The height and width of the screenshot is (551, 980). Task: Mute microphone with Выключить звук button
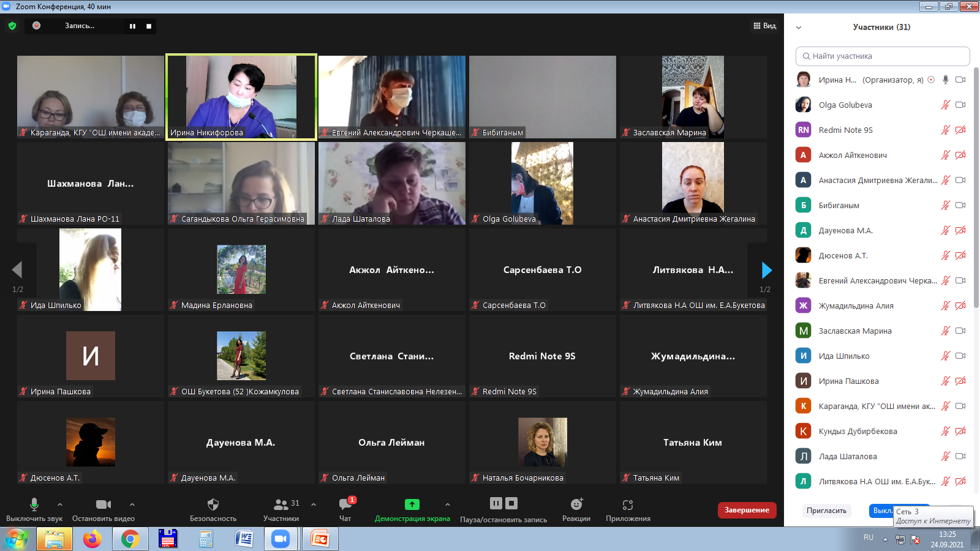34,504
